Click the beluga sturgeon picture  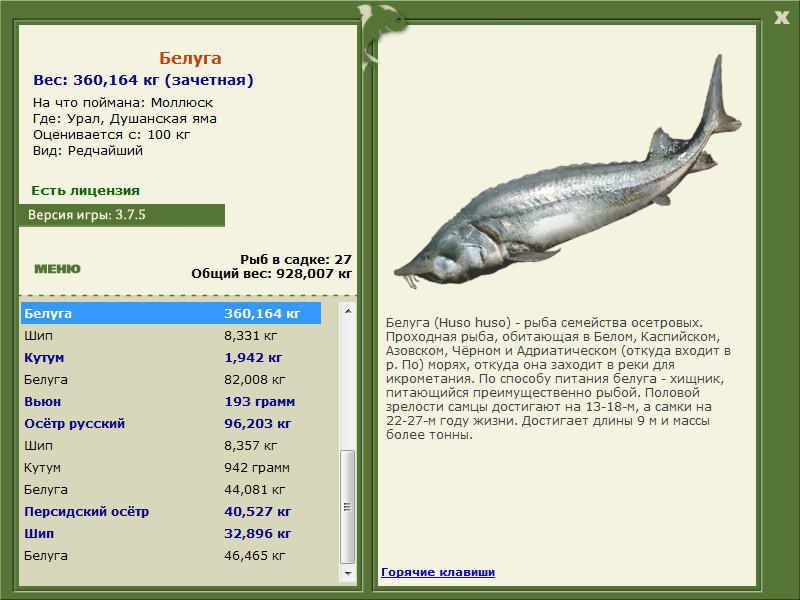tap(567, 172)
